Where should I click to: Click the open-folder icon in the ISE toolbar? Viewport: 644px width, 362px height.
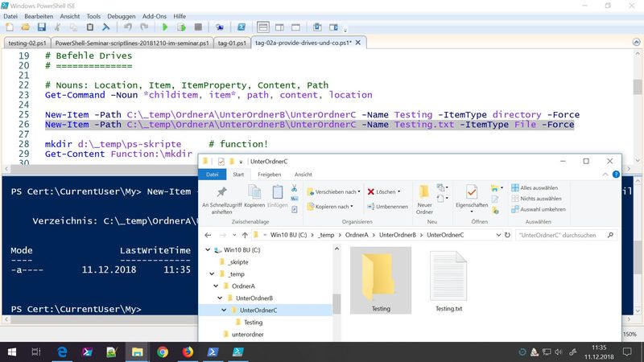(25, 27)
